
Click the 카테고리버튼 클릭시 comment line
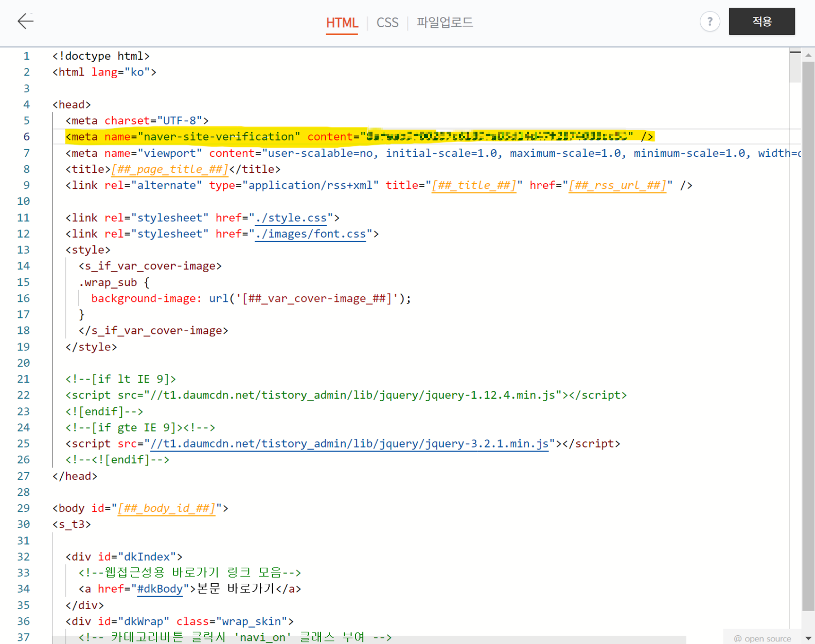pos(235,637)
